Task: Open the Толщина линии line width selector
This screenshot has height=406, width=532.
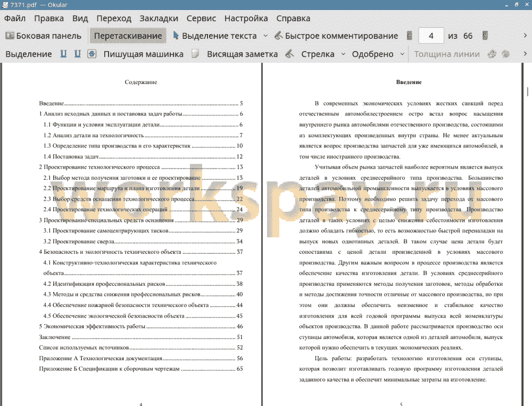Action: (x=447, y=54)
